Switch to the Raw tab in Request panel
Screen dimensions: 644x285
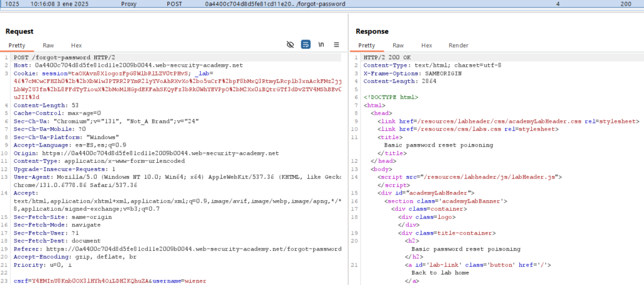48,45
